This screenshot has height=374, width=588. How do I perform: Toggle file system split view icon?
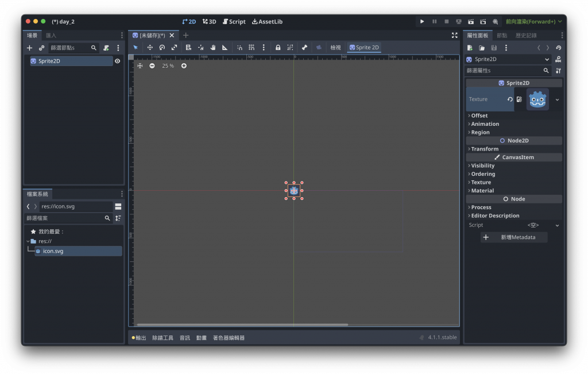pos(118,206)
